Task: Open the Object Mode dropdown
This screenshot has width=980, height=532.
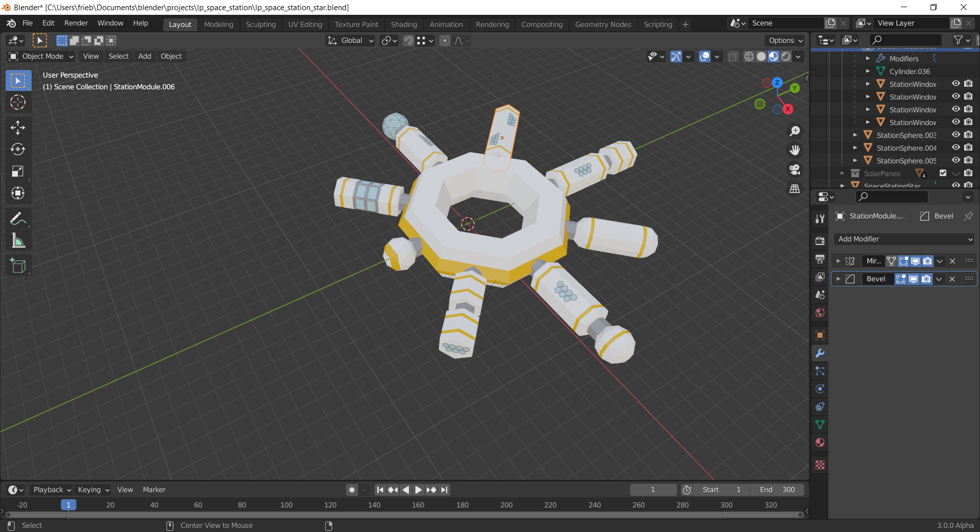Action: (x=42, y=56)
